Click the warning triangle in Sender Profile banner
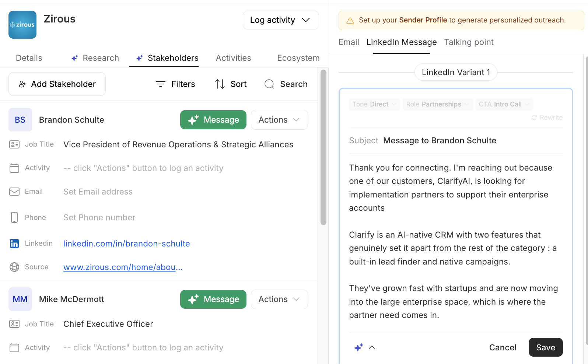588x364 pixels. point(350,21)
